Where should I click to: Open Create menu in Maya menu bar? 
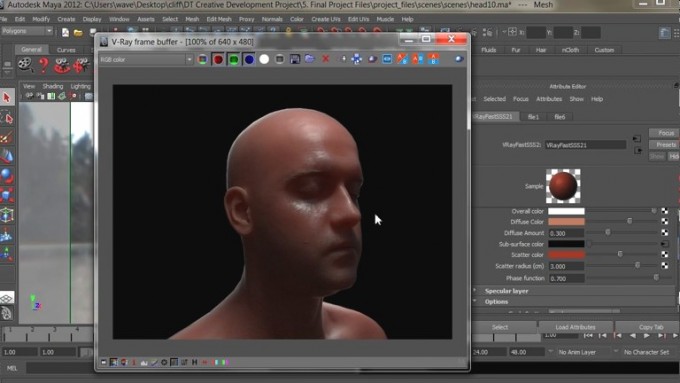66,19
